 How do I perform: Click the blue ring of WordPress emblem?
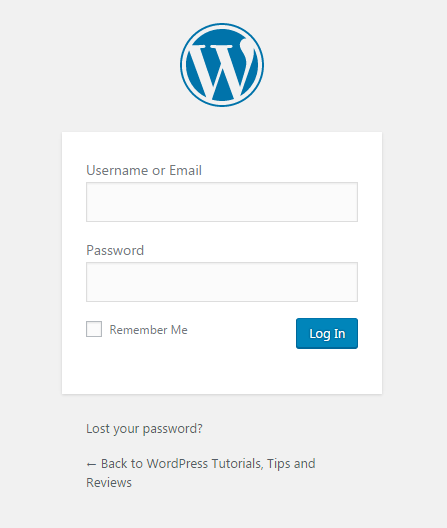coord(222,24)
